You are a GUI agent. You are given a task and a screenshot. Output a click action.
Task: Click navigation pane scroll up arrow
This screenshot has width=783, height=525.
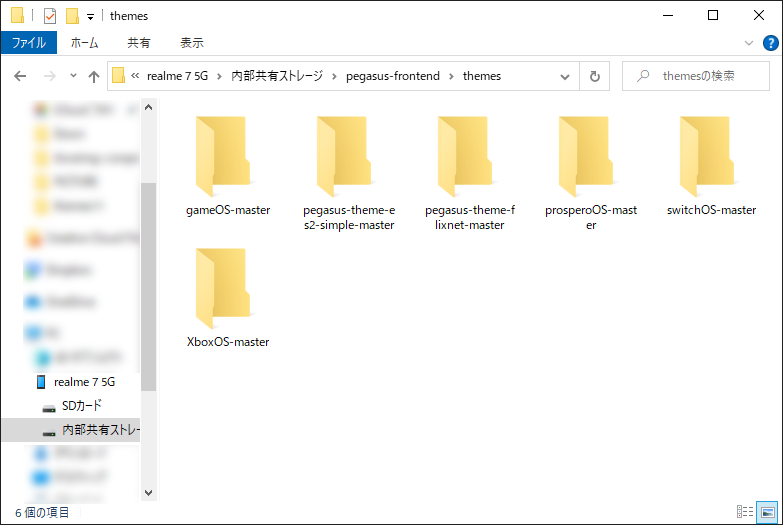148,107
